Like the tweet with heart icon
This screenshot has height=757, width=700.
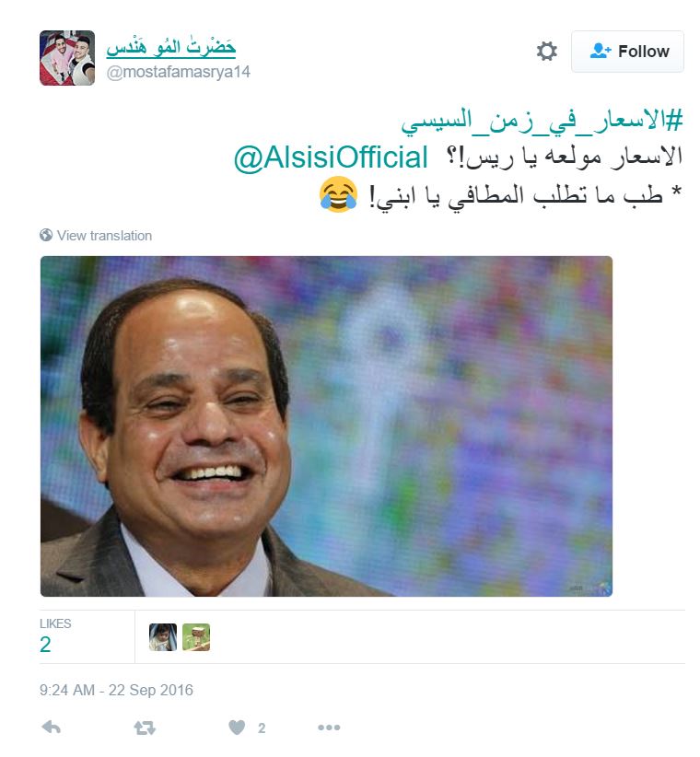pos(237,727)
